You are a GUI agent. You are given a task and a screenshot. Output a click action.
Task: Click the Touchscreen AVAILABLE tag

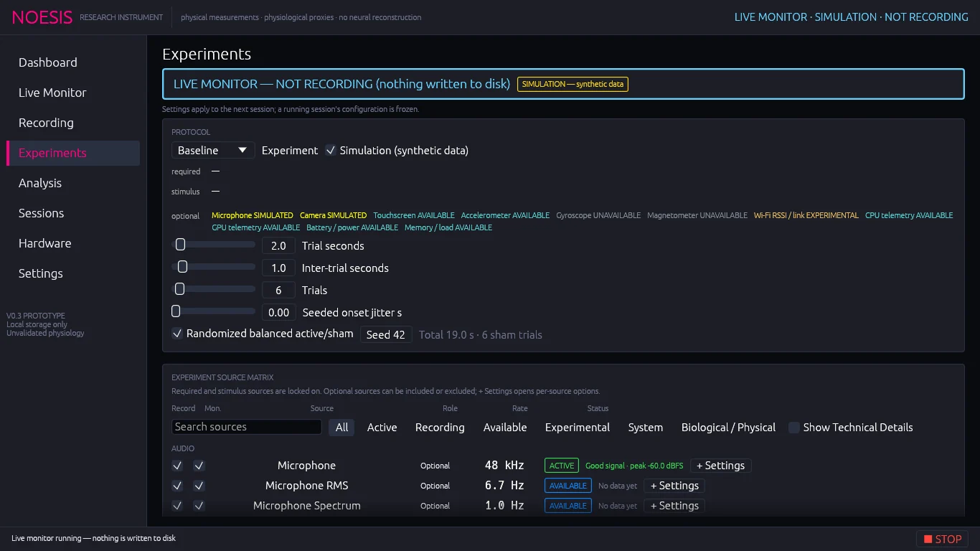click(414, 215)
